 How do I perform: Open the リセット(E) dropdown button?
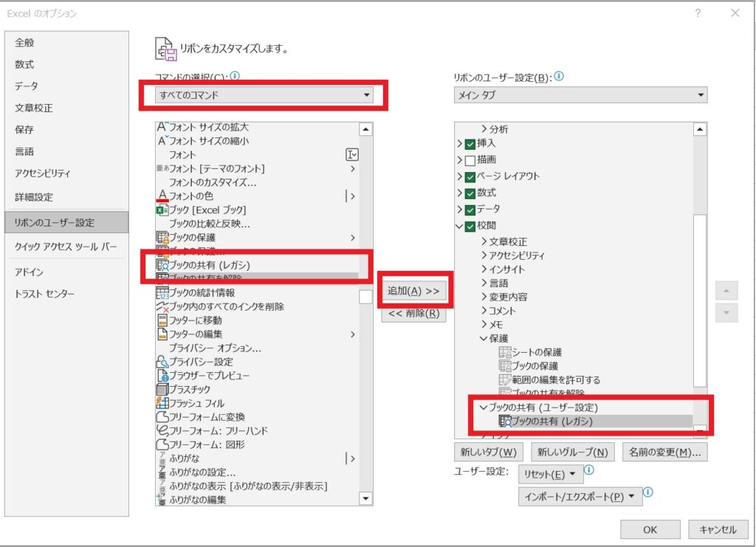tap(551, 474)
